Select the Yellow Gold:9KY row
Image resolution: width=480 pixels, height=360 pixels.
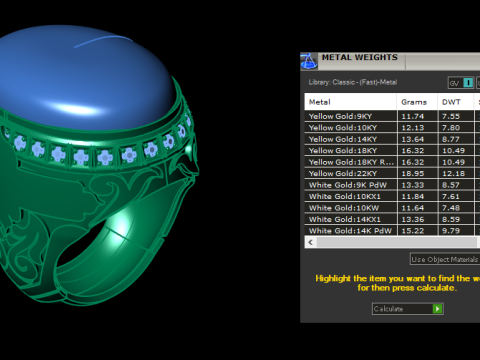(x=392, y=116)
